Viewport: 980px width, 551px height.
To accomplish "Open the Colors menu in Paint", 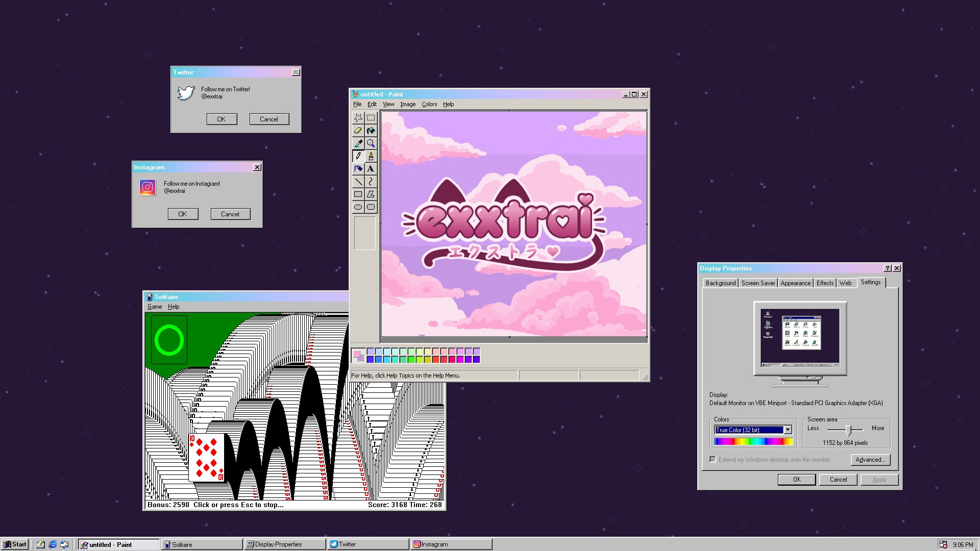I will coord(429,104).
